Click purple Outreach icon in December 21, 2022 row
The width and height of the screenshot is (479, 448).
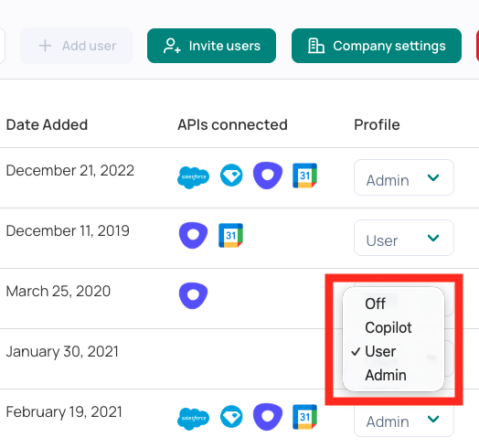tap(268, 176)
